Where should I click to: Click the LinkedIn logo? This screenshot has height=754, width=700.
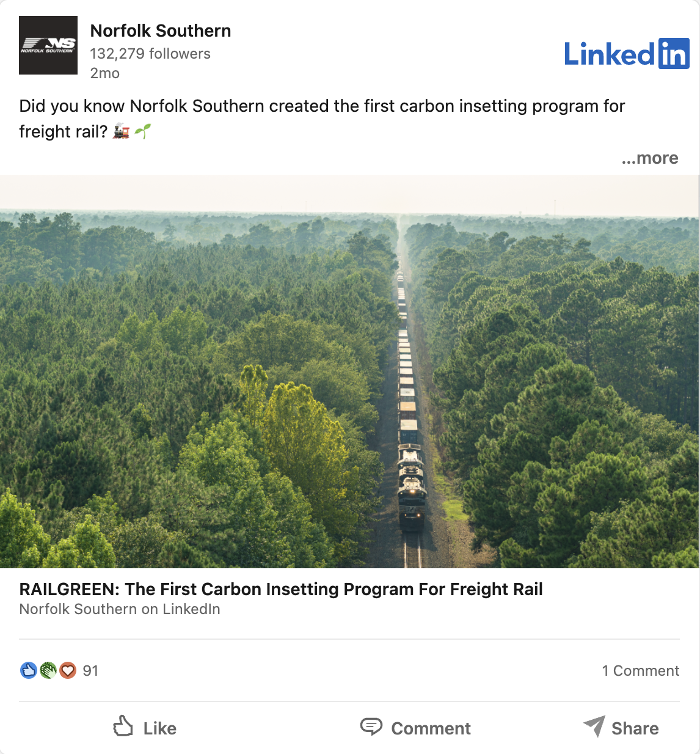point(627,54)
